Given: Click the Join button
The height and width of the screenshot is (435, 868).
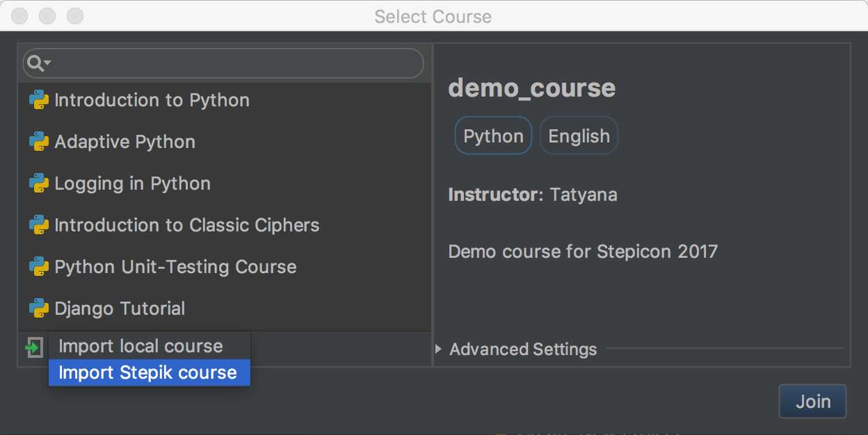Looking at the screenshot, I should click(x=812, y=402).
